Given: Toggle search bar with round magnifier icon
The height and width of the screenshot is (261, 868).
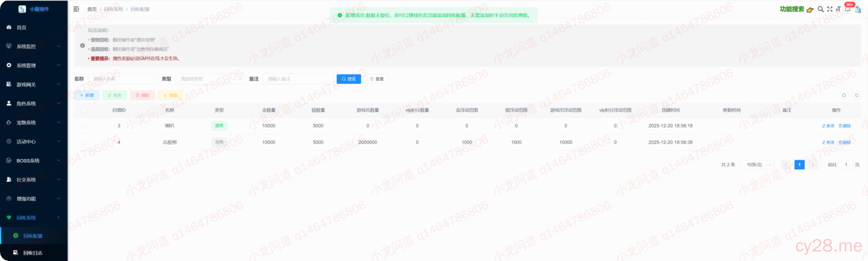Looking at the screenshot, I should pos(844,95).
